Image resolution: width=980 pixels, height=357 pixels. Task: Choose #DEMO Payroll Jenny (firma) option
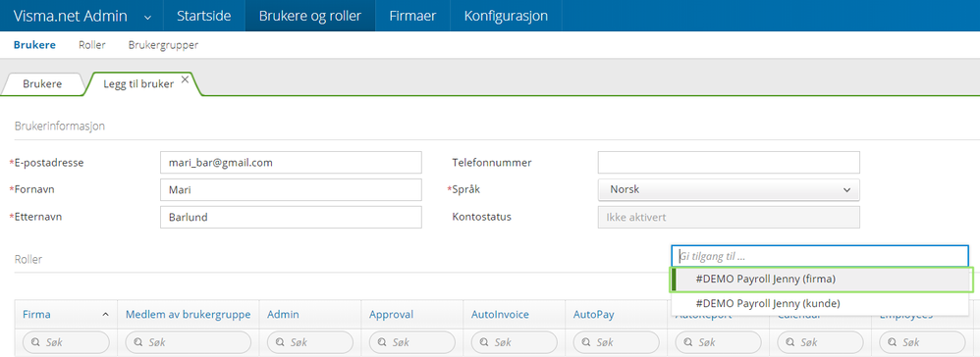pyautogui.click(x=820, y=280)
